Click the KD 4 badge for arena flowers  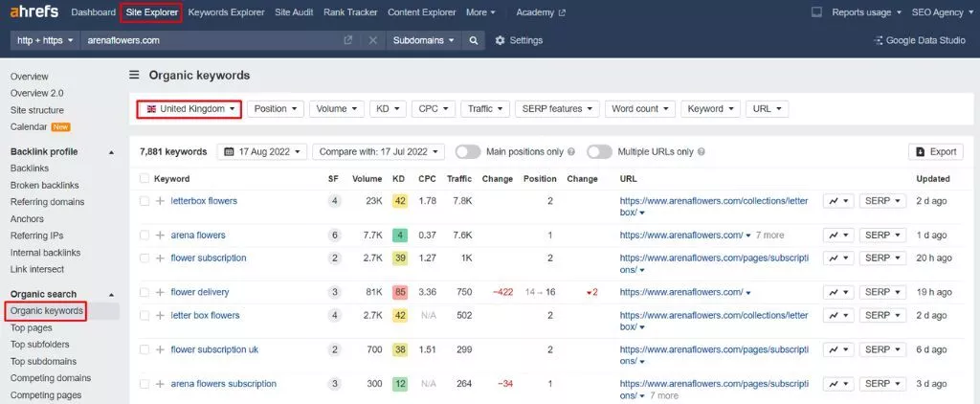coord(400,236)
